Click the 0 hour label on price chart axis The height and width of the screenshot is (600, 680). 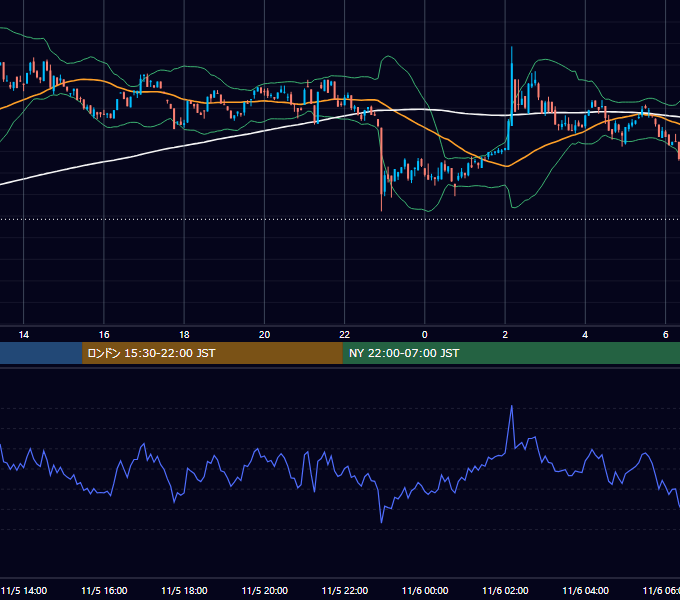point(425,335)
